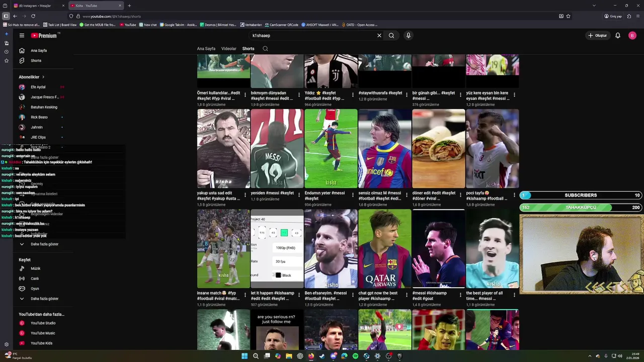Open options menu for yeniden #messi short
Image resolution: width=644 pixels, height=362 pixels.
click(x=299, y=195)
